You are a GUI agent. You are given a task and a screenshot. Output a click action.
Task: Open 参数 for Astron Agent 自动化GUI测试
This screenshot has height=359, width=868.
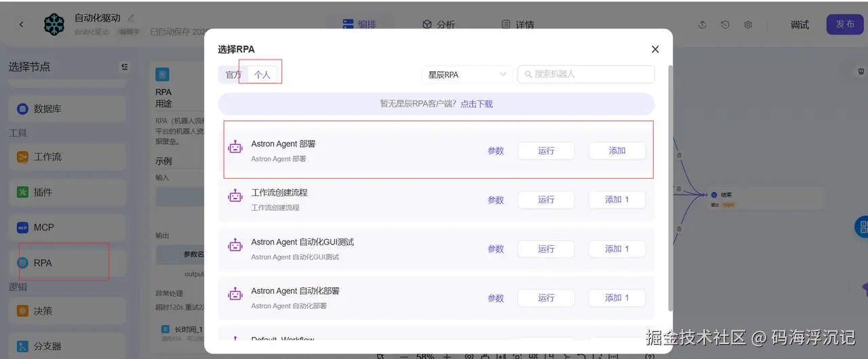pyautogui.click(x=496, y=249)
